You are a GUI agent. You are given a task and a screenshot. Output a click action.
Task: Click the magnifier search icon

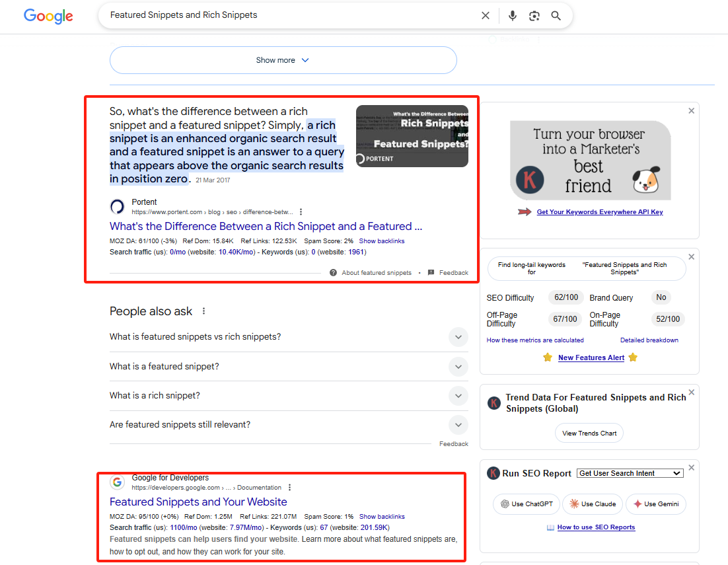556,15
